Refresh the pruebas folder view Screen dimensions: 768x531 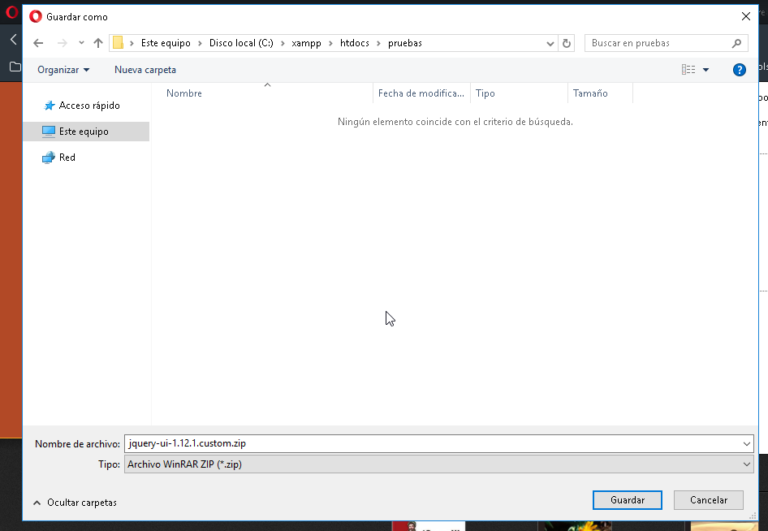pos(567,43)
